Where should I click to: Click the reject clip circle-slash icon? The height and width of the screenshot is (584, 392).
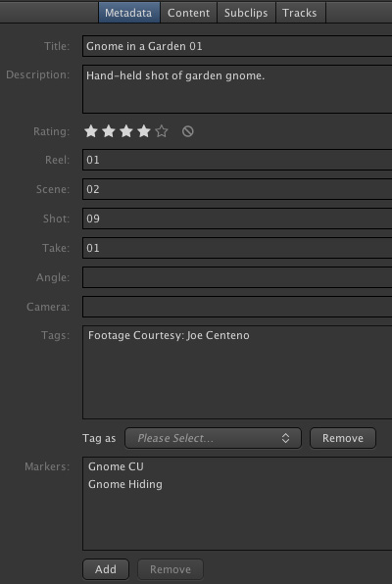pyautogui.click(x=188, y=131)
